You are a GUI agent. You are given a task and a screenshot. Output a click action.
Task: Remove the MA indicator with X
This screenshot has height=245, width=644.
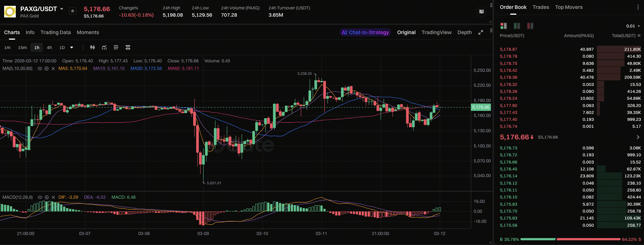tap(53, 68)
